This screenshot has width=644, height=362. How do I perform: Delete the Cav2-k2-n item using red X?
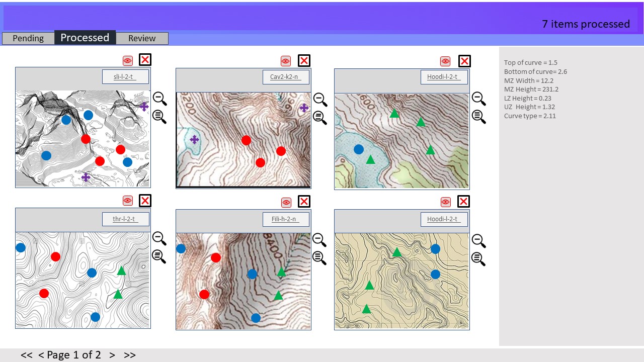304,61
